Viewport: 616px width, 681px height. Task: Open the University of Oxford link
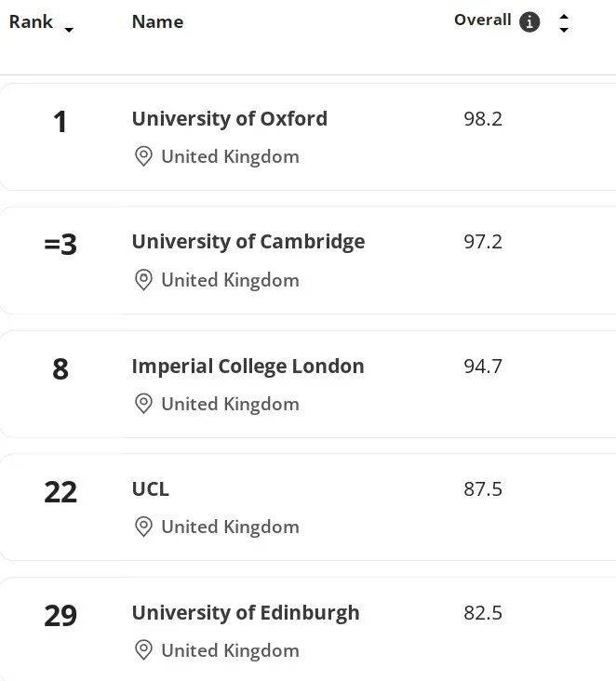[229, 119]
